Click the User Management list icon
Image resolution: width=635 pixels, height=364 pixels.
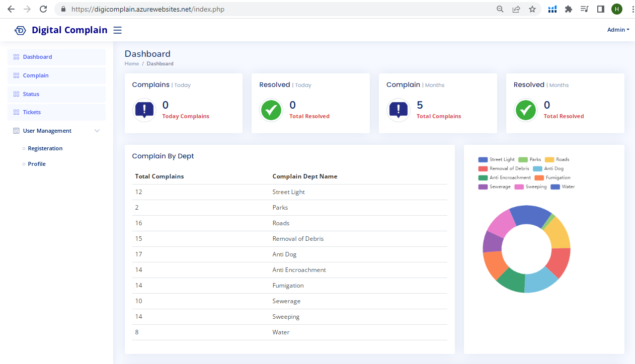(16, 131)
